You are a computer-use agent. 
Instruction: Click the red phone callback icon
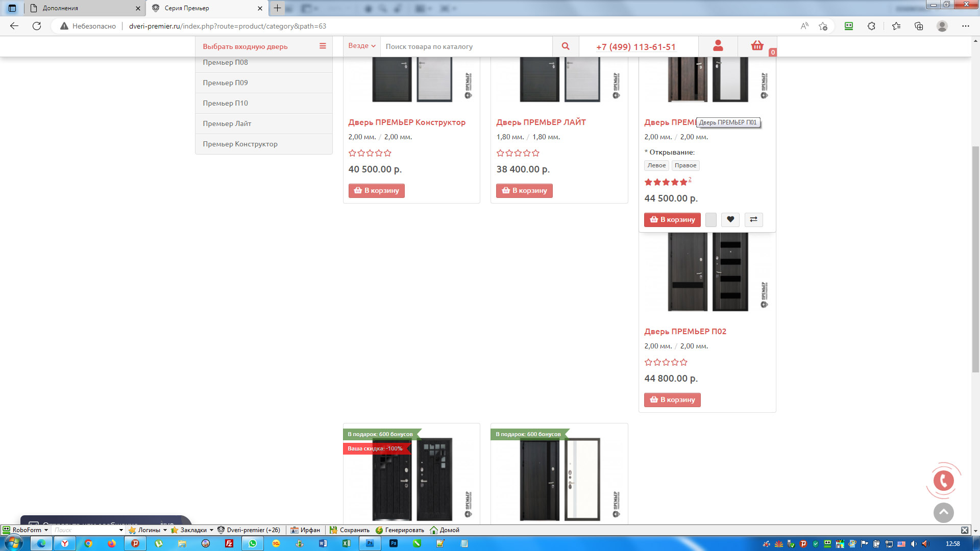click(x=943, y=481)
